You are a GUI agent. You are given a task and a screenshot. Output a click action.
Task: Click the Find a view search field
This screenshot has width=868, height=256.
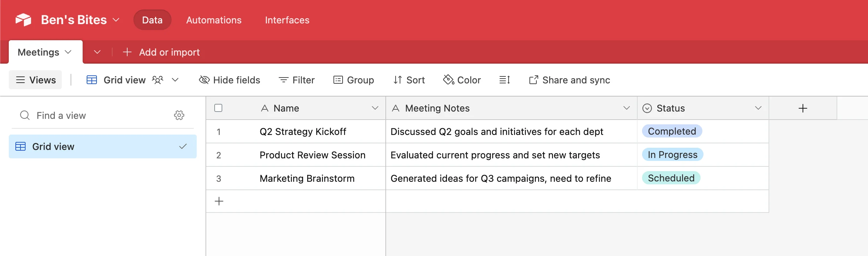coord(95,115)
